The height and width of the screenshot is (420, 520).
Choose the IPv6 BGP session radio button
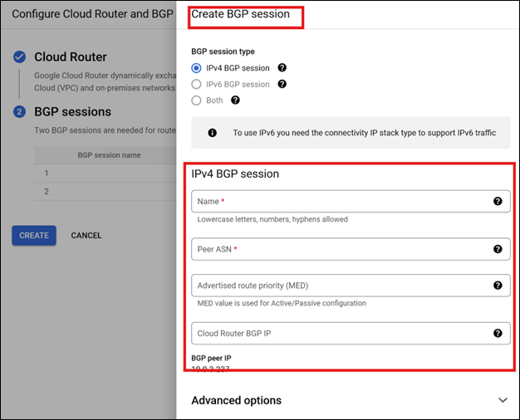197,84
